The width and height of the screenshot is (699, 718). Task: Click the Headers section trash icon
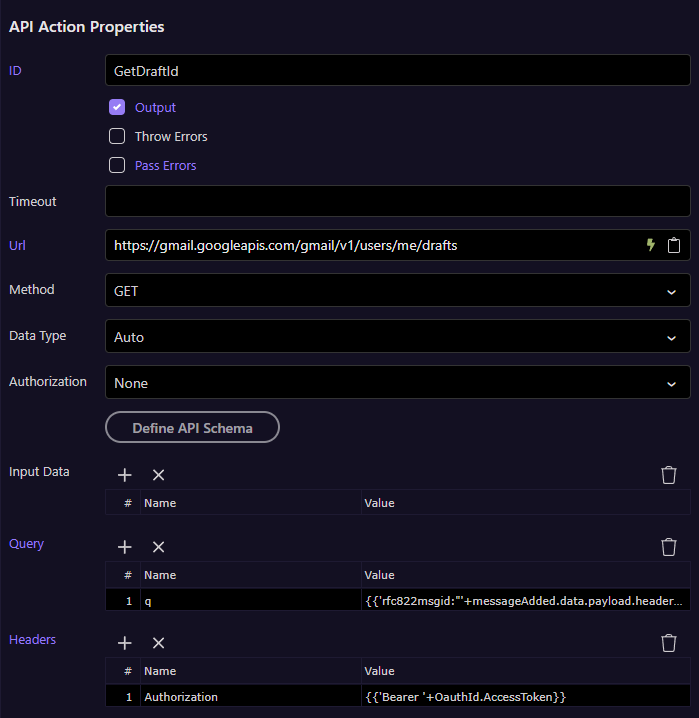[x=669, y=643]
